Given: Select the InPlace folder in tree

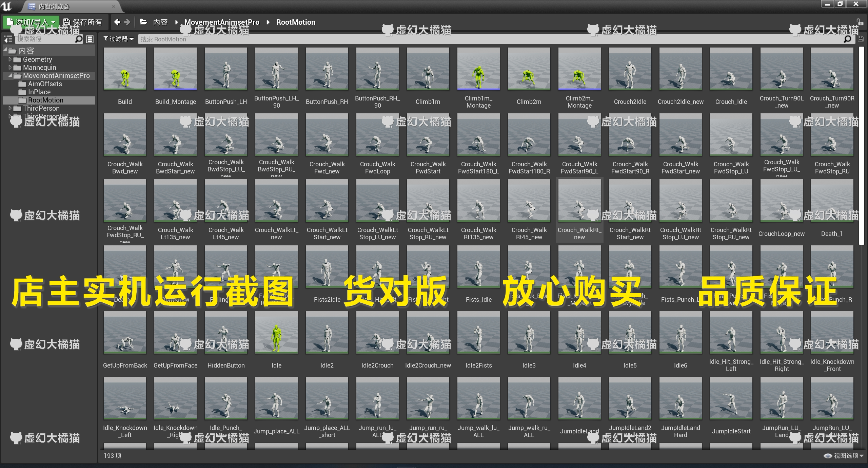Looking at the screenshot, I should (x=39, y=92).
